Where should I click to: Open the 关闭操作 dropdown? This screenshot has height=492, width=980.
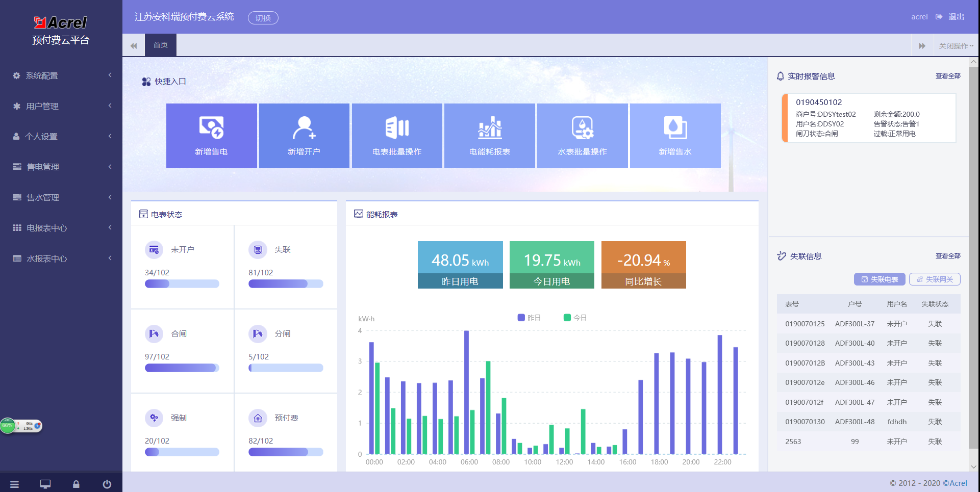(956, 46)
